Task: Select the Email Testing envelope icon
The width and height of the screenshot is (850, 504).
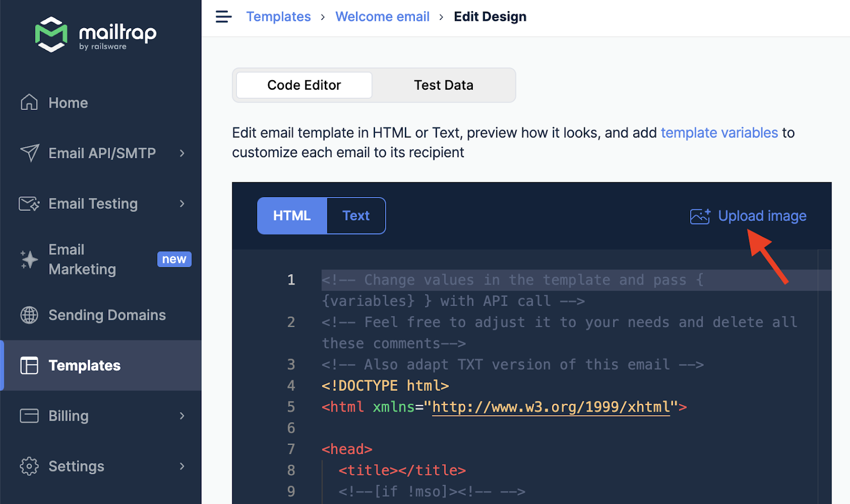Action: pos(29,203)
